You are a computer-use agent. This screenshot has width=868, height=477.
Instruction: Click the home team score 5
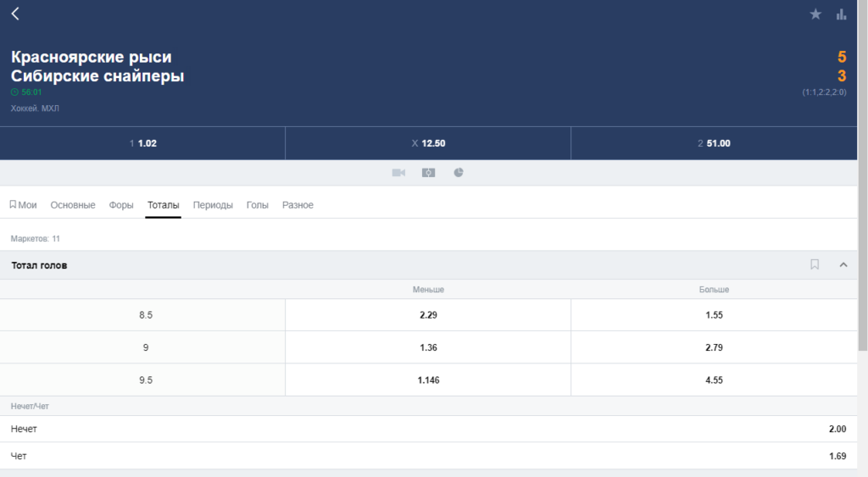(x=842, y=57)
